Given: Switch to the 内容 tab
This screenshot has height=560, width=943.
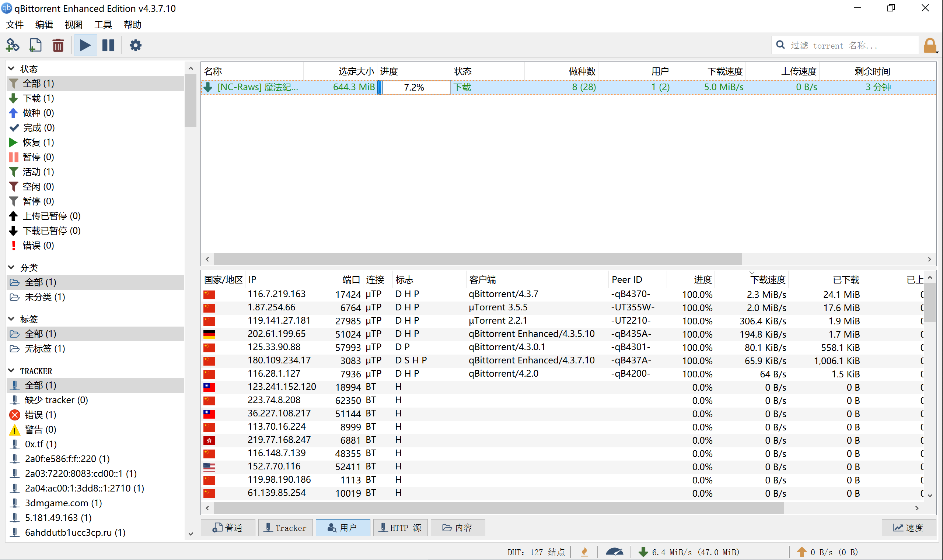Looking at the screenshot, I should pyautogui.click(x=457, y=527).
